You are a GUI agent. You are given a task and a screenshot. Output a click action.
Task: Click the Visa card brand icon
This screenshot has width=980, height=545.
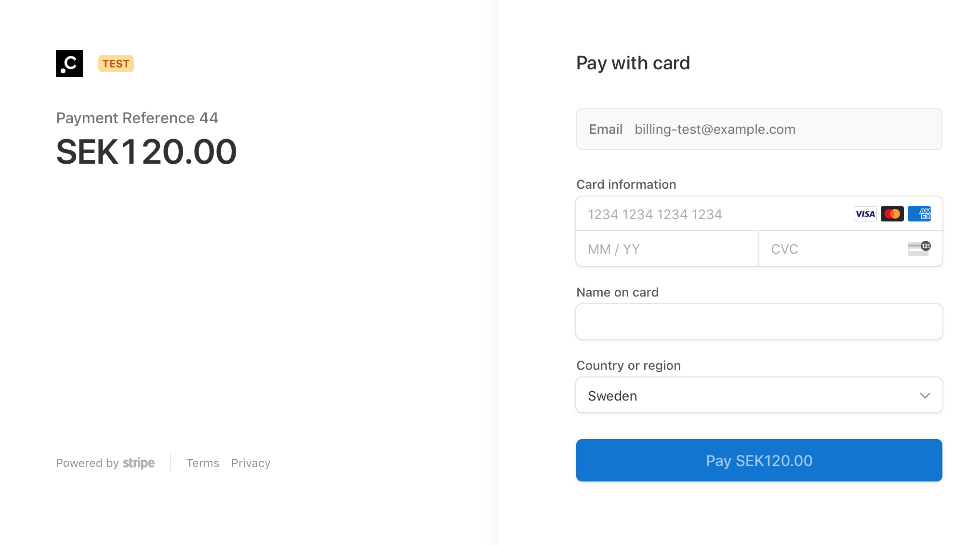pyautogui.click(x=865, y=213)
